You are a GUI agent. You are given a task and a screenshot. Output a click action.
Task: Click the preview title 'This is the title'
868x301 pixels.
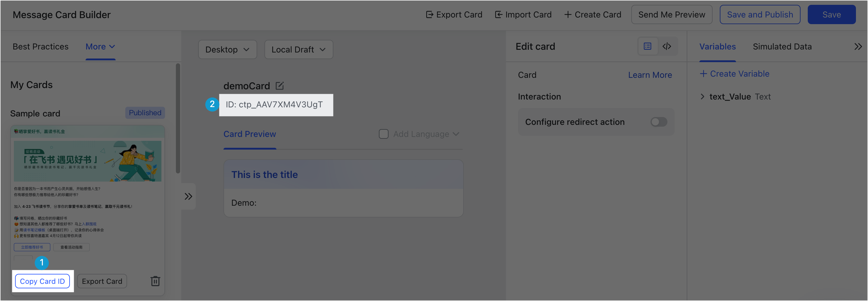(264, 174)
